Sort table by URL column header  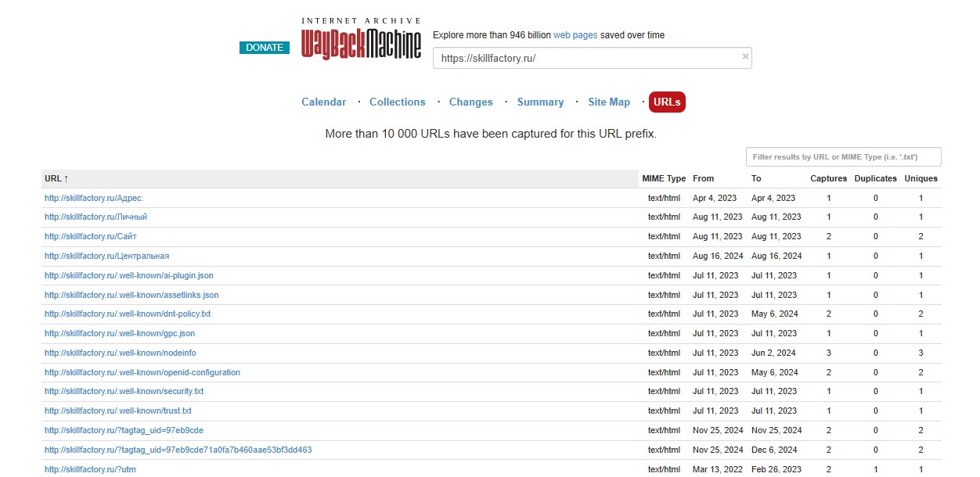click(56, 178)
